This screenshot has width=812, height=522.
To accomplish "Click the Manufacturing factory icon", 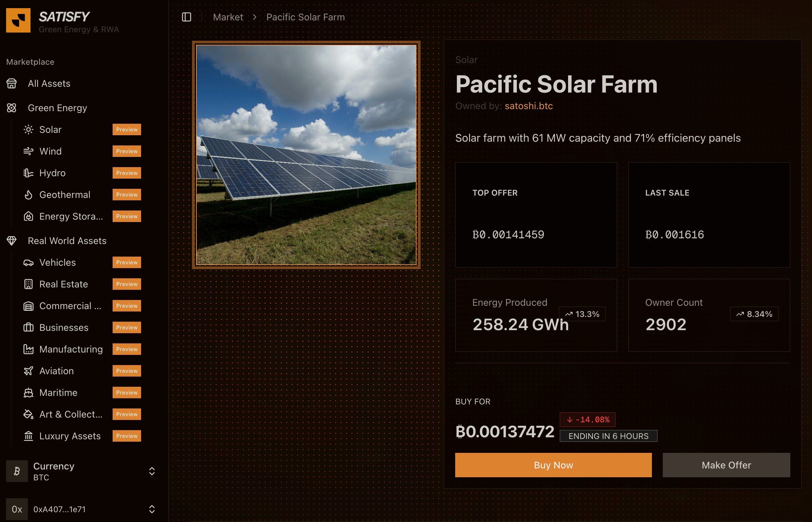I will [x=28, y=349].
